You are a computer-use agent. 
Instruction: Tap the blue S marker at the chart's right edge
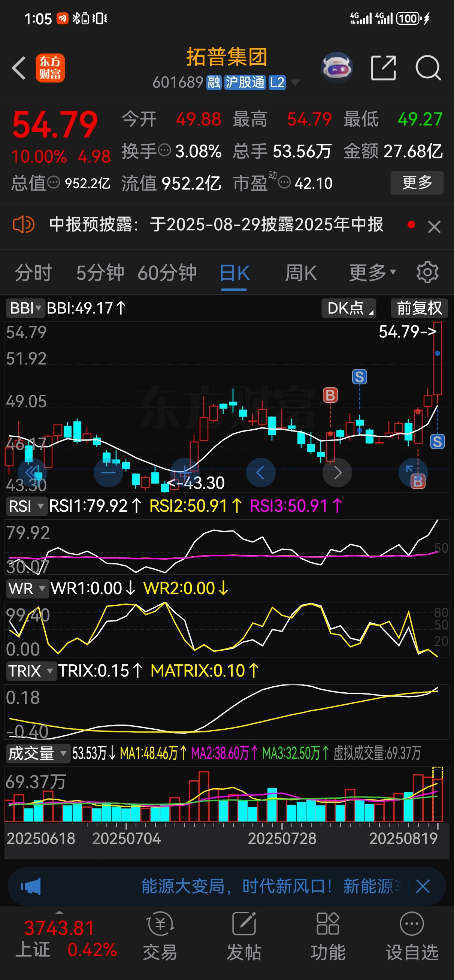pyautogui.click(x=437, y=441)
